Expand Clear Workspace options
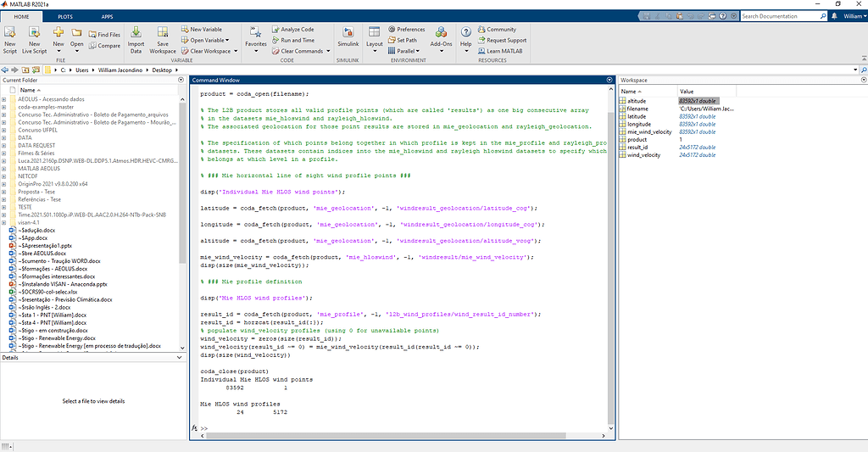868x452 pixels. (x=236, y=51)
